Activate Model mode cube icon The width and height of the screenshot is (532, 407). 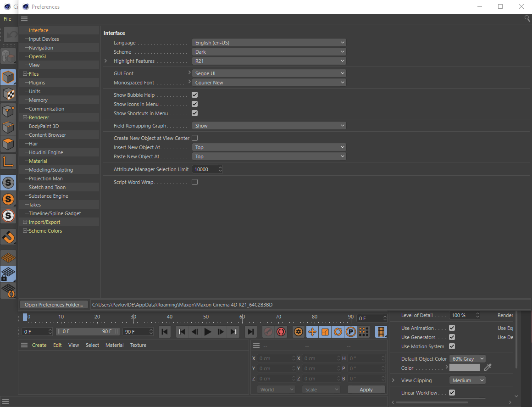pyautogui.click(x=8, y=78)
